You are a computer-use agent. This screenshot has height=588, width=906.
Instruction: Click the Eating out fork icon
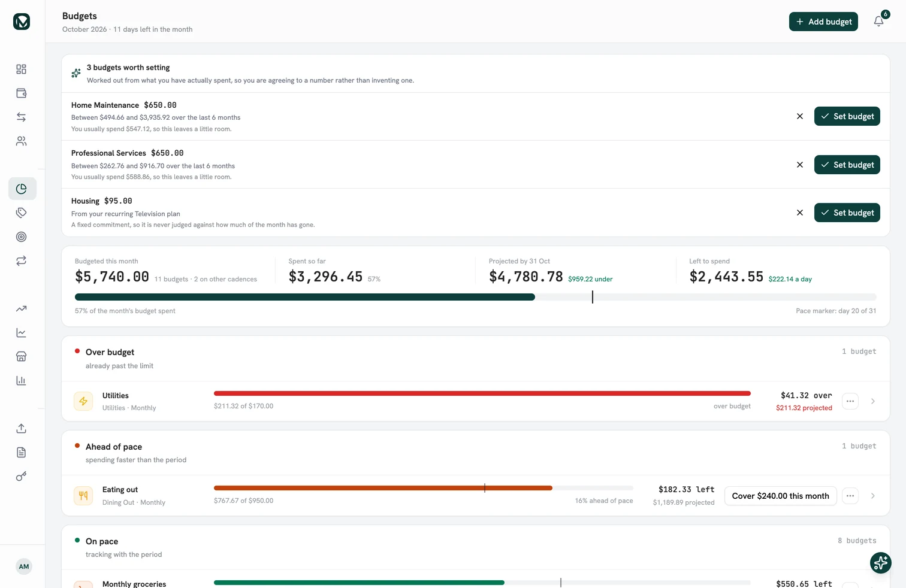[x=83, y=496]
